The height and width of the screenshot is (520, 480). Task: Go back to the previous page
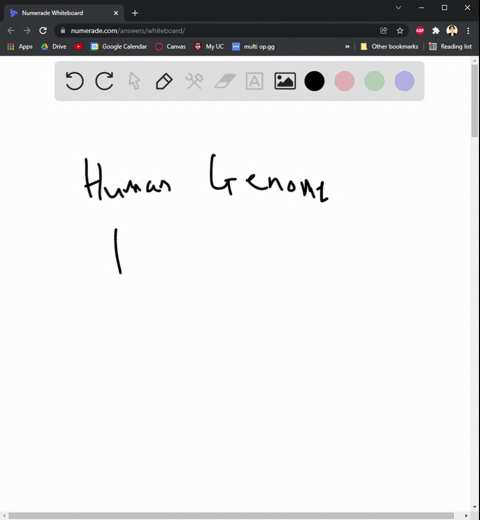(x=11, y=31)
